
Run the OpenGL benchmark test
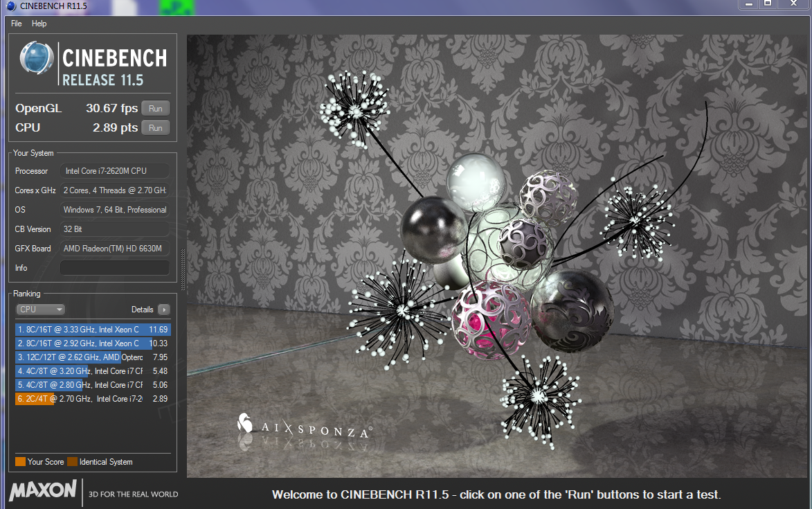pos(155,108)
